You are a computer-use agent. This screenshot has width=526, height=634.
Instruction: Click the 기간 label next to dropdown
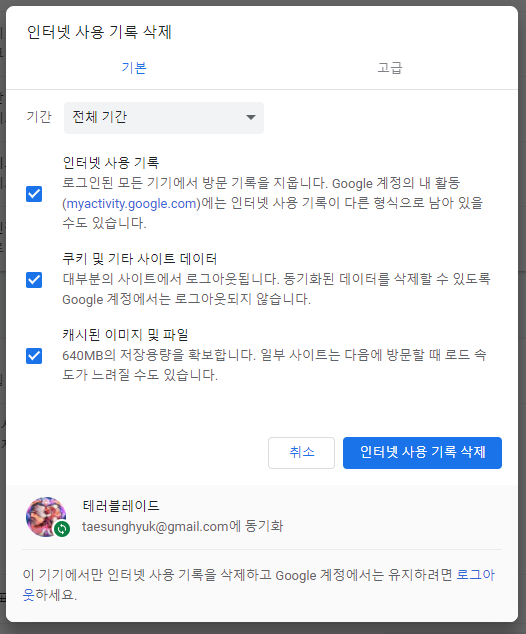click(x=39, y=117)
